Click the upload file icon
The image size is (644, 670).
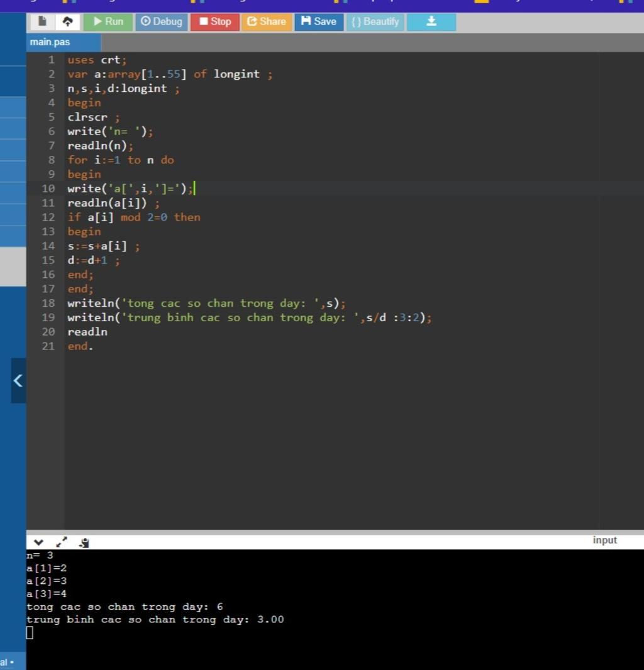coord(67,21)
